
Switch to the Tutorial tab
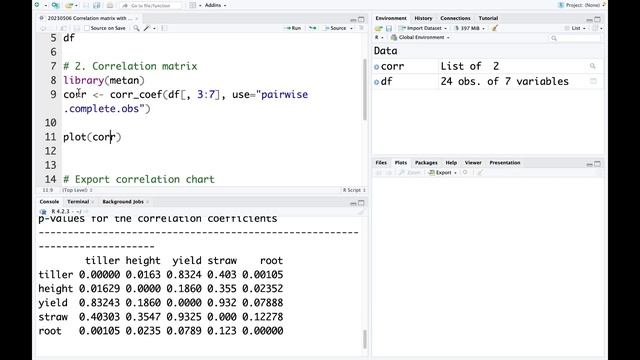[x=488, y=18]
